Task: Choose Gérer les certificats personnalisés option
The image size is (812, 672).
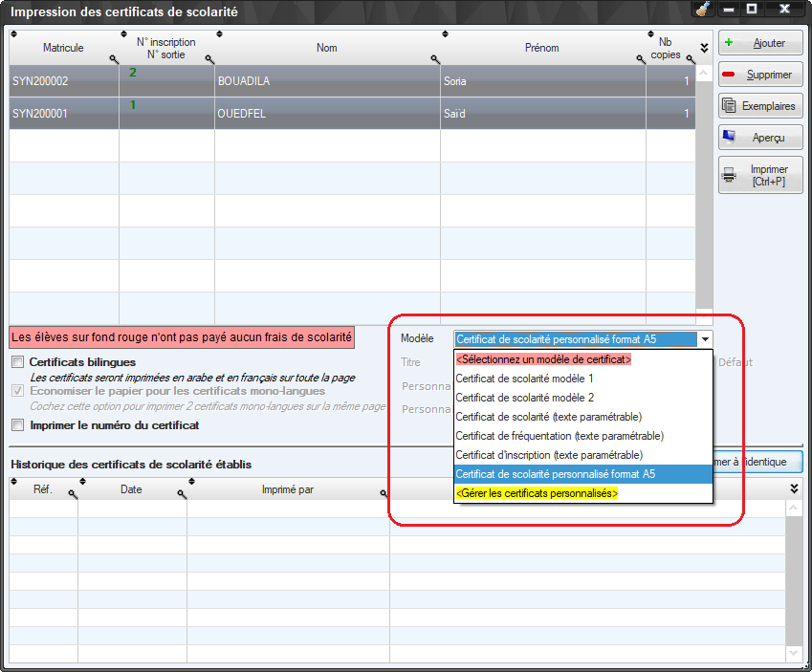Action: pyautogui.click(x=537, y=493)
